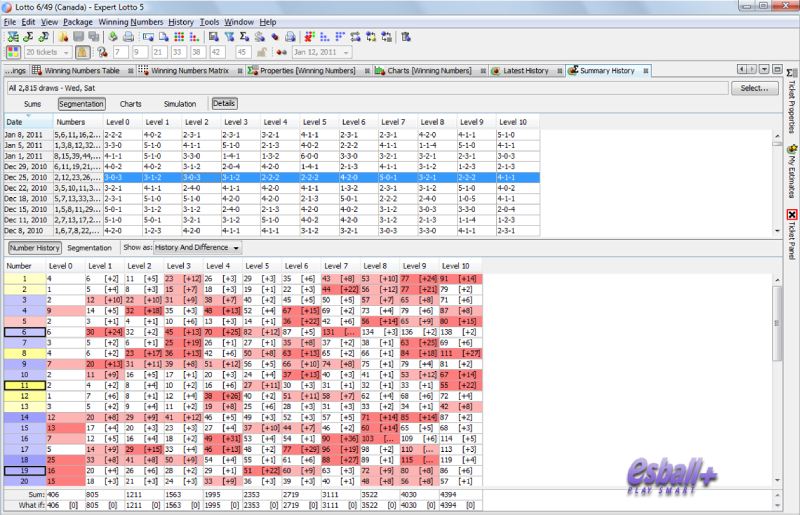Click the scroll tabs left arrow
The width and height of the screenshot is (800, 515).
pos(742,69)
